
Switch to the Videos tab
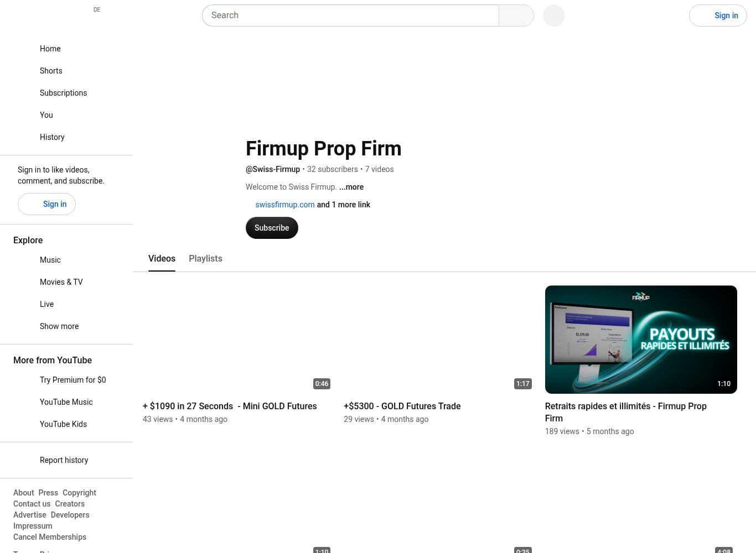coord(162,259)
